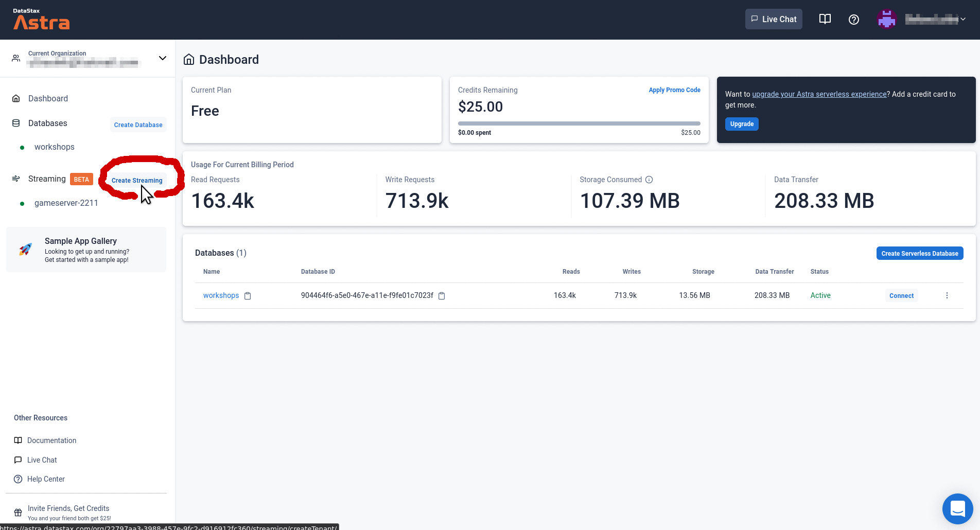980x530 pixels.
Task: Click the Dashboard page title home icon
Action: click(x=189, y=60)
